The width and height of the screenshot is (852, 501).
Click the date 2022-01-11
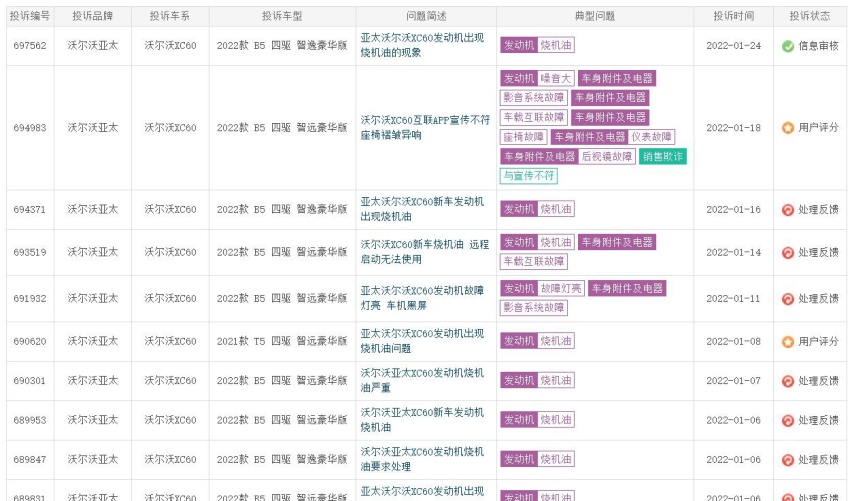tap(734, 298)
